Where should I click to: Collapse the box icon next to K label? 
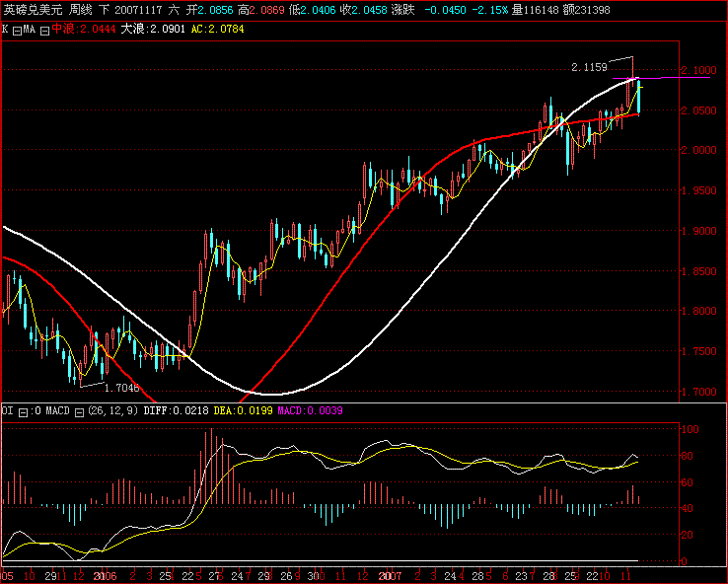[17, 30]
